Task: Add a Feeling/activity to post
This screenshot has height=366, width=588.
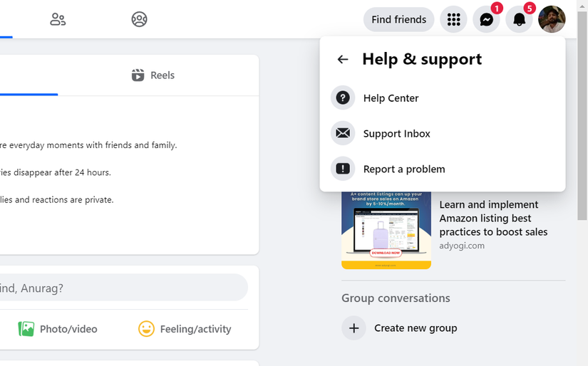Action: coord(185,328)
